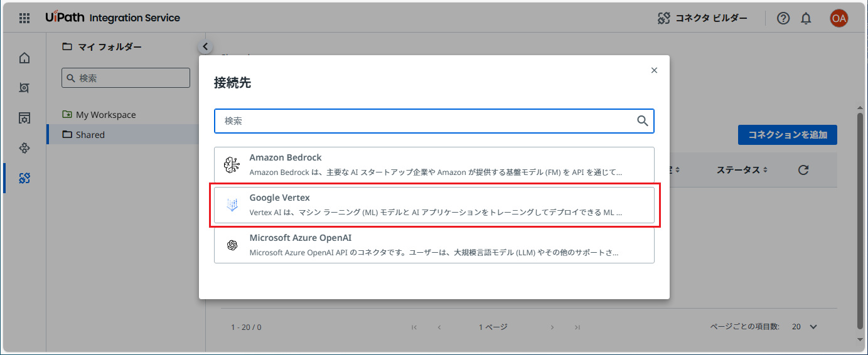Viewport: 868px width, 355px height.
Task: Click the 1 - 20 / 0 count text
Action: (x=246, y=327)
